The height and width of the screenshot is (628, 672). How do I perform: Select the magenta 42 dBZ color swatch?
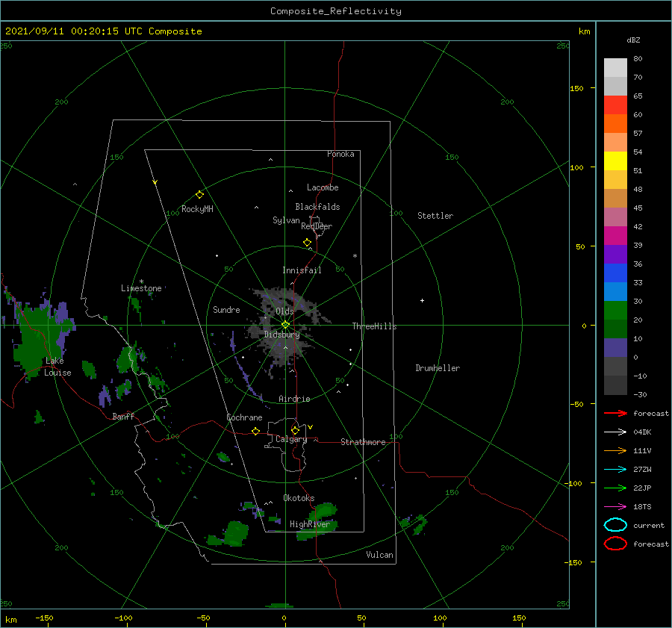(x=615, y=235)
